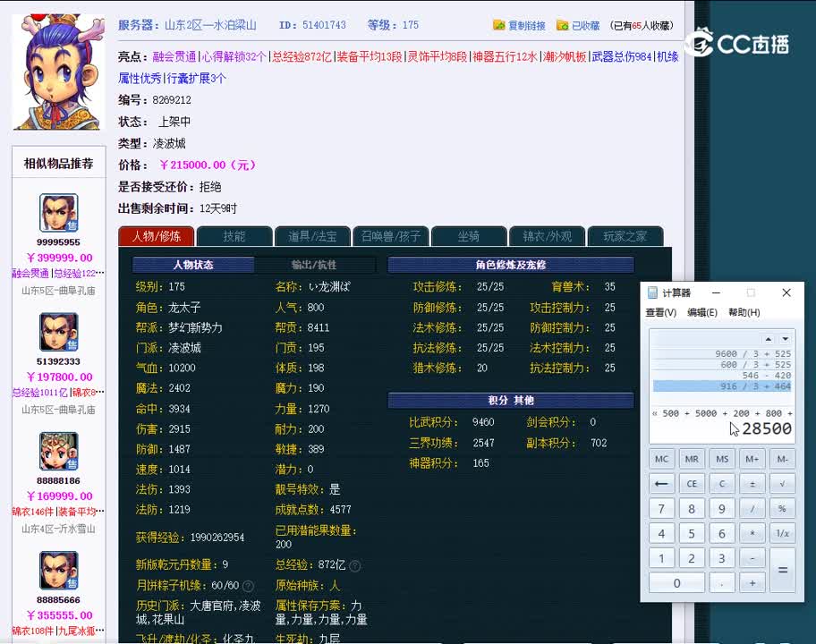Click the copy link icon

(498, 25)
